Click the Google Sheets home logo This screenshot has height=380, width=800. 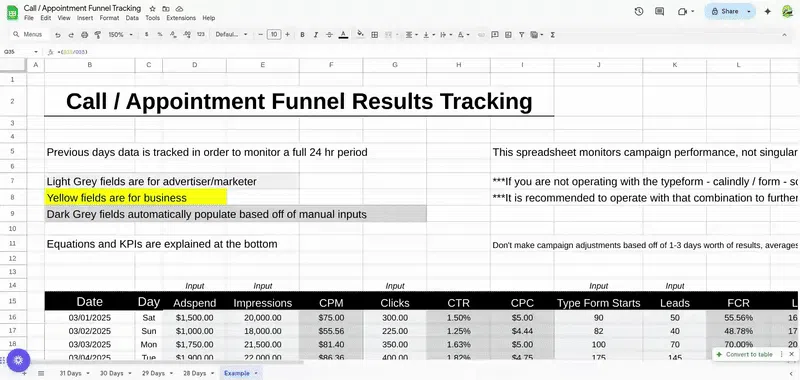point(12,12)
